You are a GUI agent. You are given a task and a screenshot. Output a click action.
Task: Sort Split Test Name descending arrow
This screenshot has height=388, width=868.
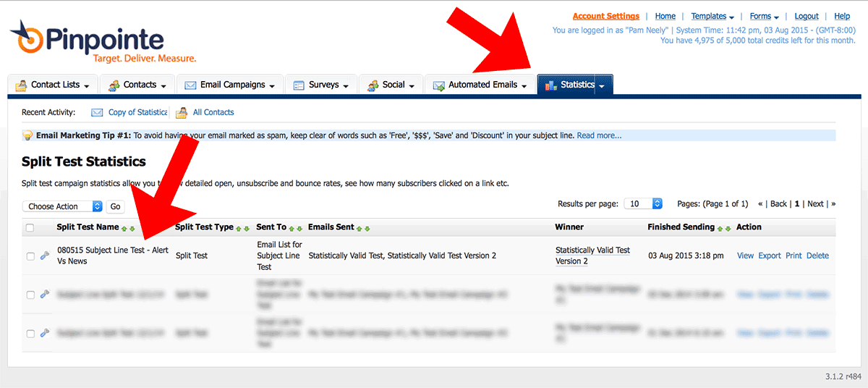132,229
